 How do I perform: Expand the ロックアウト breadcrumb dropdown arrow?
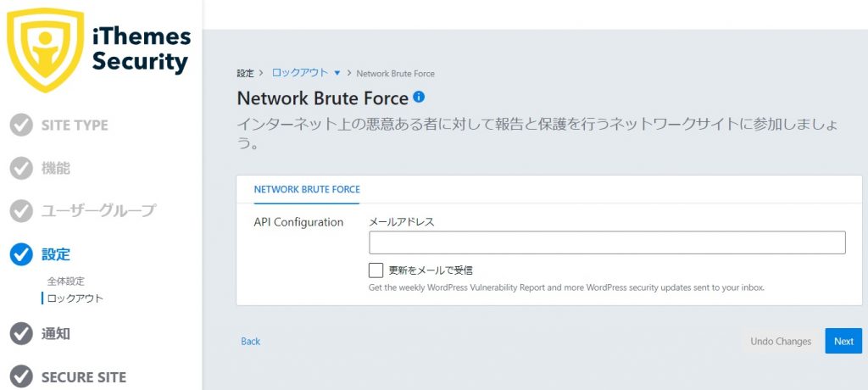[x=337, y=73]
